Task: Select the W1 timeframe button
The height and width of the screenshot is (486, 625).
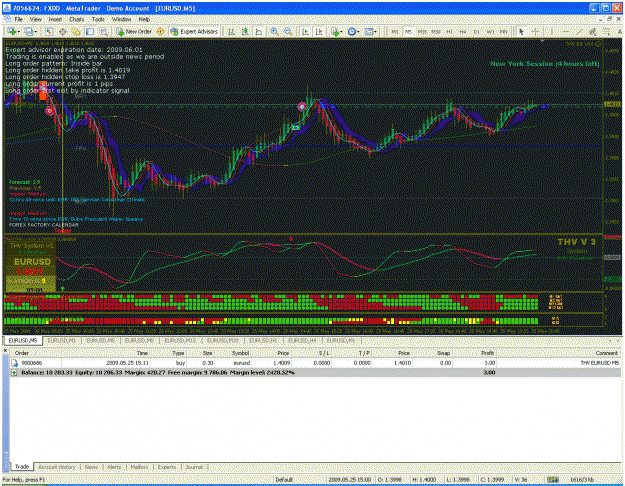Action: pyautogui.click(x=490, y=31)
